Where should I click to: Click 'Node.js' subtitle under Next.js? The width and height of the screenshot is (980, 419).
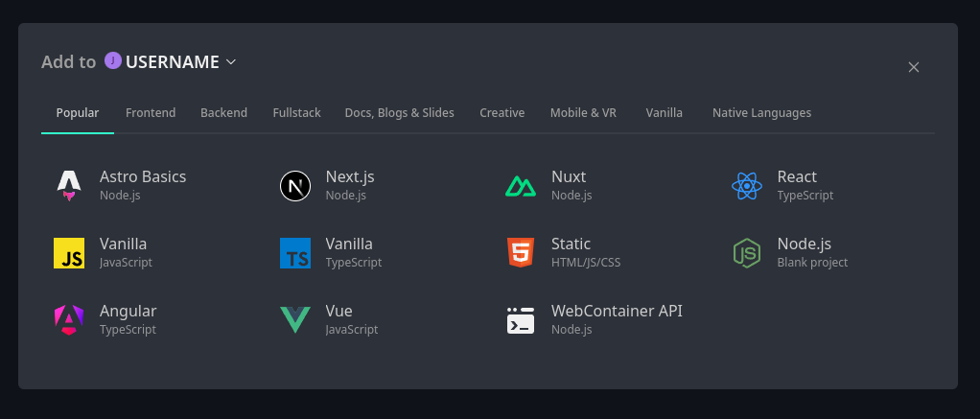pyautogui.click(x=346, y=195)
